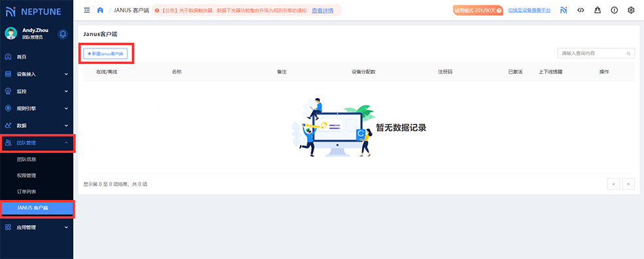Click the 监控 camera icon

point(8,92)
